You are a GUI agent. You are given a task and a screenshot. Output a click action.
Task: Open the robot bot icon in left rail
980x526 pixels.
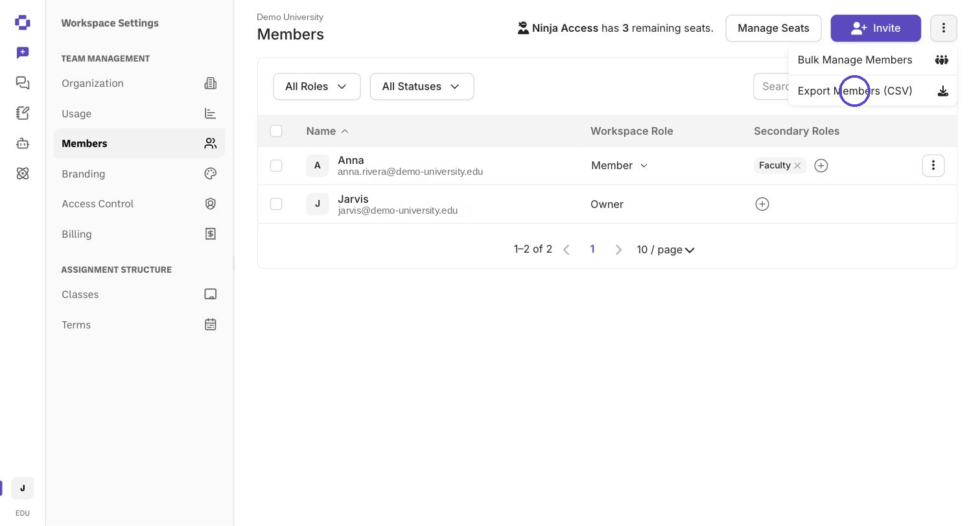23,143
